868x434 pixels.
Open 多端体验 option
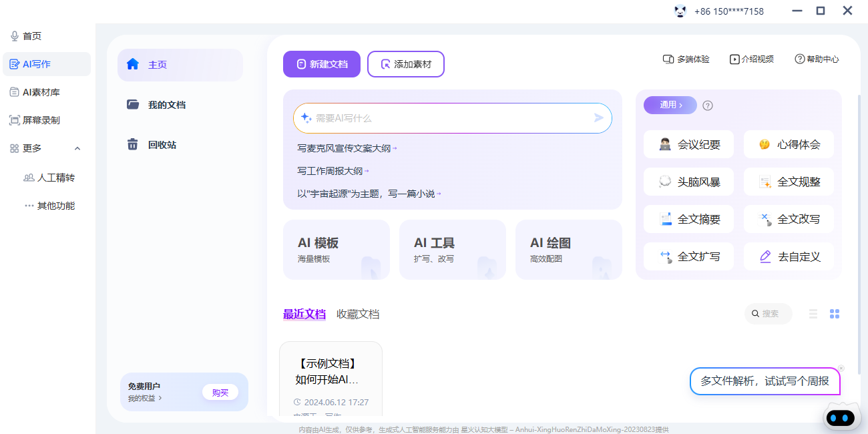point(686,59)
